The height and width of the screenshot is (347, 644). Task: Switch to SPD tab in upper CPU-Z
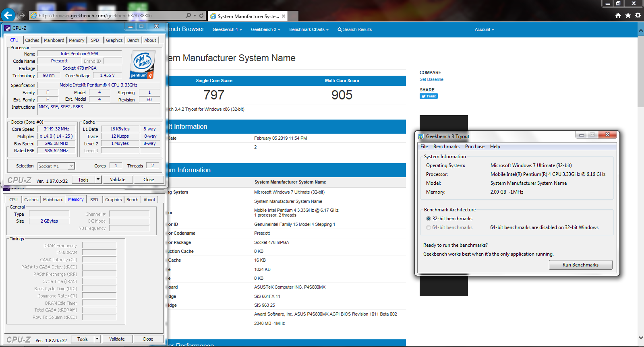[x=95, y=40]
